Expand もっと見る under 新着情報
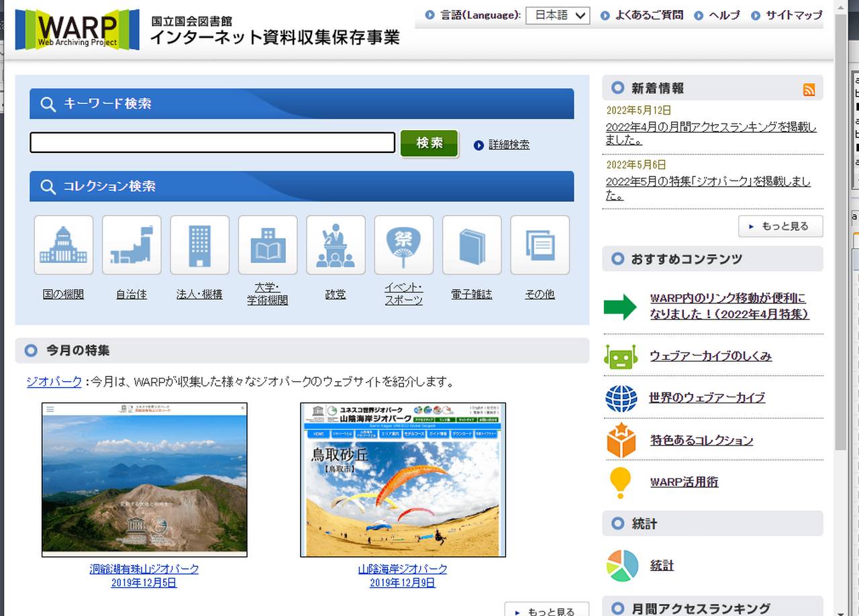 [x=780, y=226]
